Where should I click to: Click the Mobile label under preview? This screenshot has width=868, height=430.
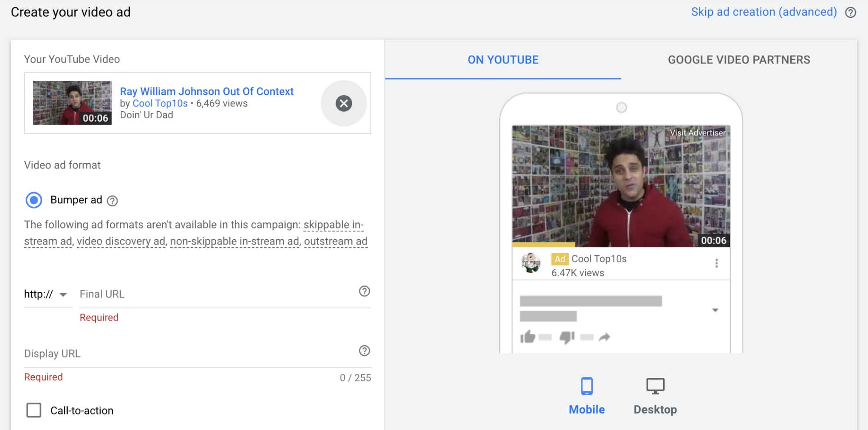pyautogui.click(x=587, y=410)
